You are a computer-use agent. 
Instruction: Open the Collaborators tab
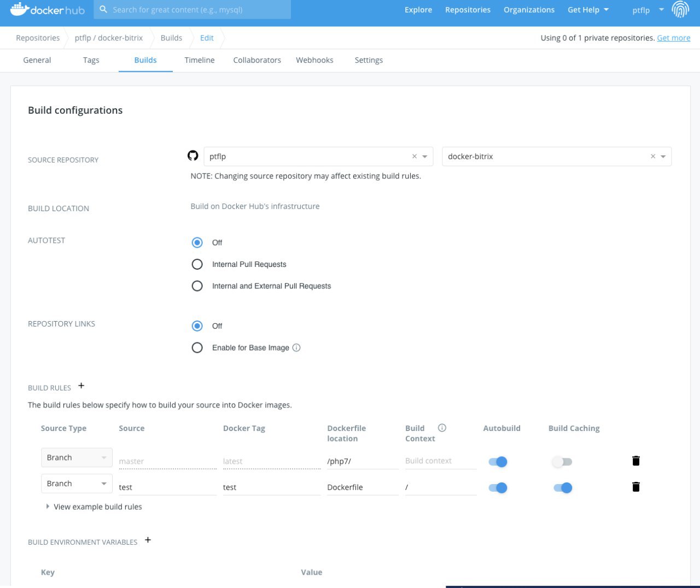257,60
